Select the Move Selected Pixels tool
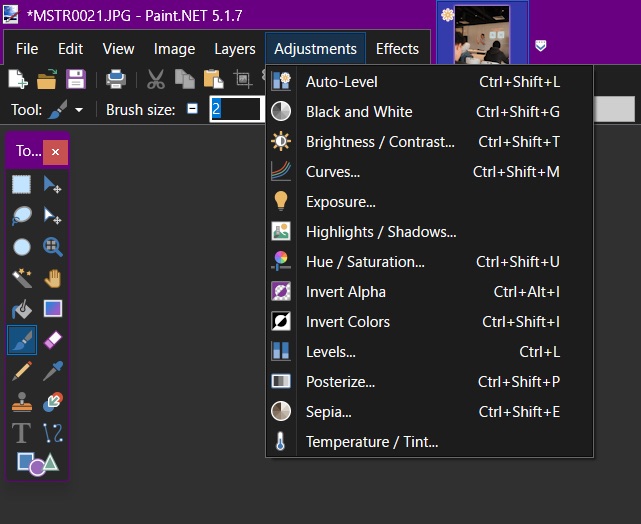The width and height of the screenshot is (641, 524). click(53, 184)
